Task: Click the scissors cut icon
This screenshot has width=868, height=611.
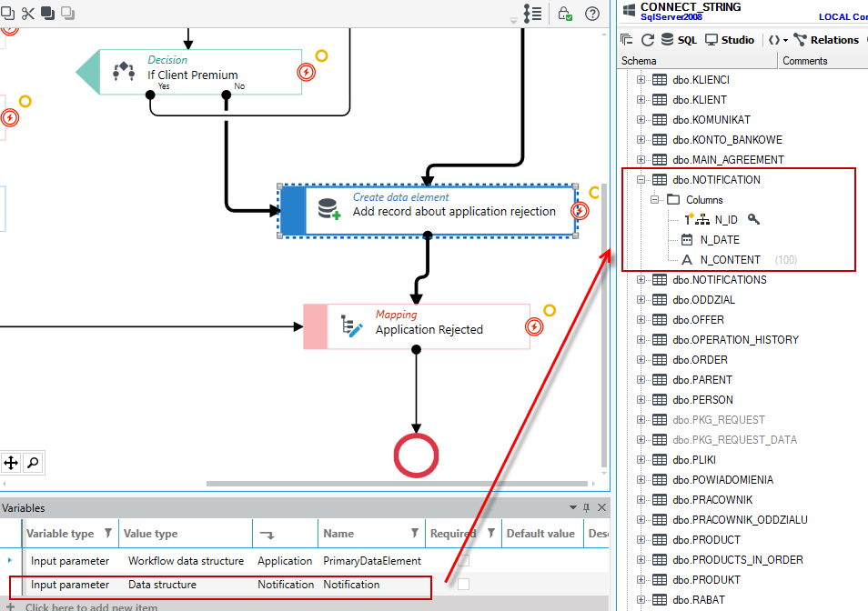Action: (x=27, y=14)
